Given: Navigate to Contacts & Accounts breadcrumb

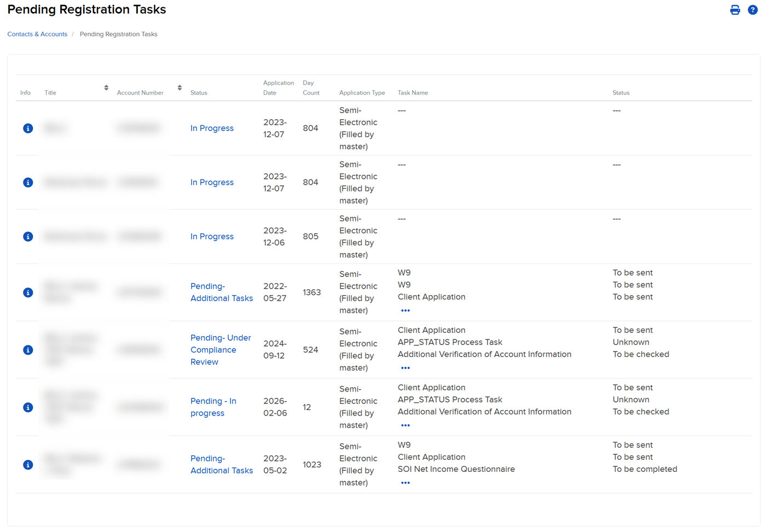Looking at the screenshot, I should point(37,34).
